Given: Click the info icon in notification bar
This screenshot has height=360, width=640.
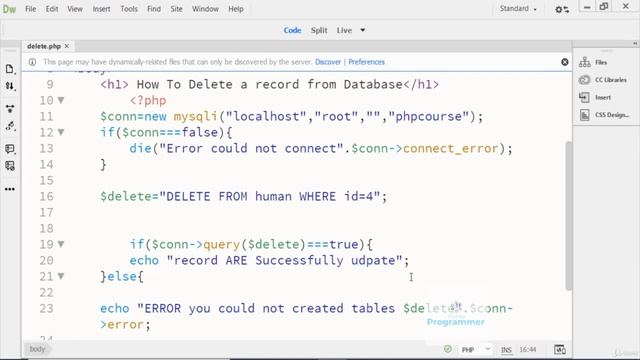Looking at the screenshot, I should click(x=32, y=62).
